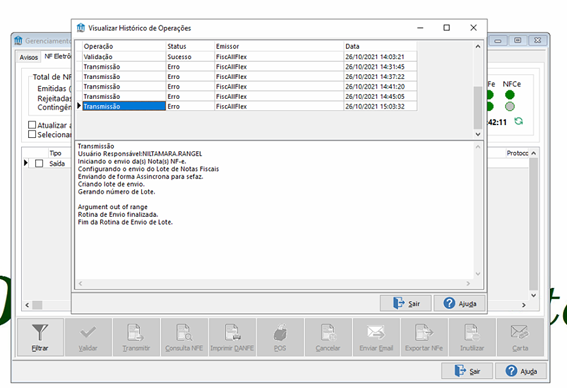Open the NF Eletrônica tab
The height and width of the screenshot is (388, 567).
coord(57,56)
